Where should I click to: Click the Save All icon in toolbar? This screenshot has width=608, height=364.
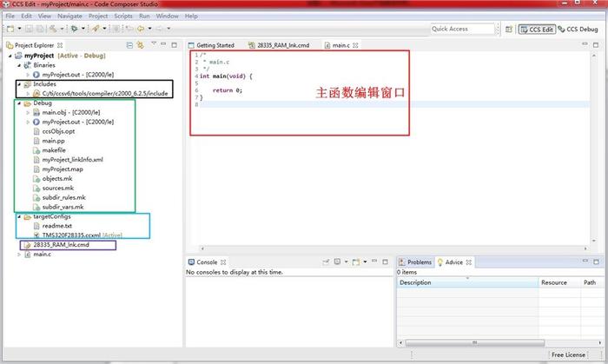(40, 29)
